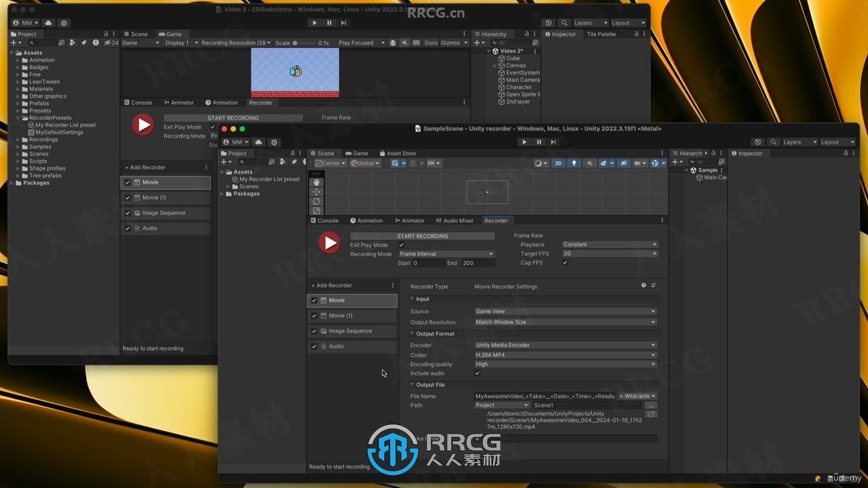Click + Wildcards button
The height and width of the screenshot is (488, 868).
[637, 396]
